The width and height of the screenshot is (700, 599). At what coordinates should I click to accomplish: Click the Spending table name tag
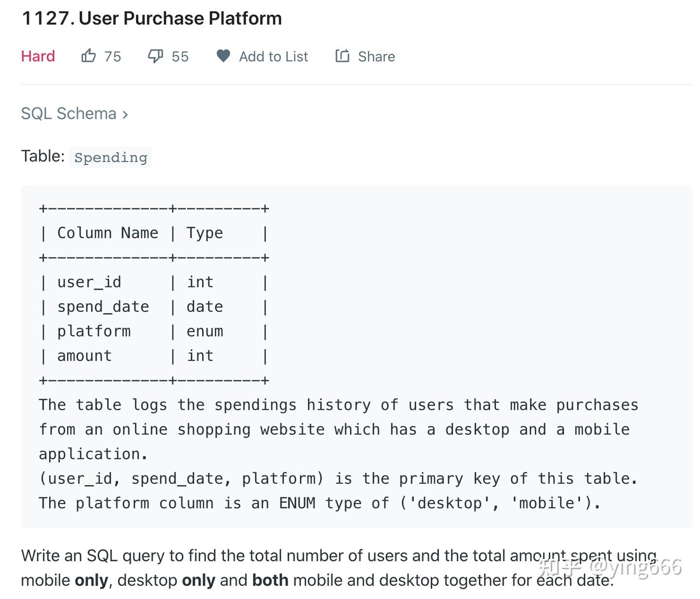[x=110, y=158]
